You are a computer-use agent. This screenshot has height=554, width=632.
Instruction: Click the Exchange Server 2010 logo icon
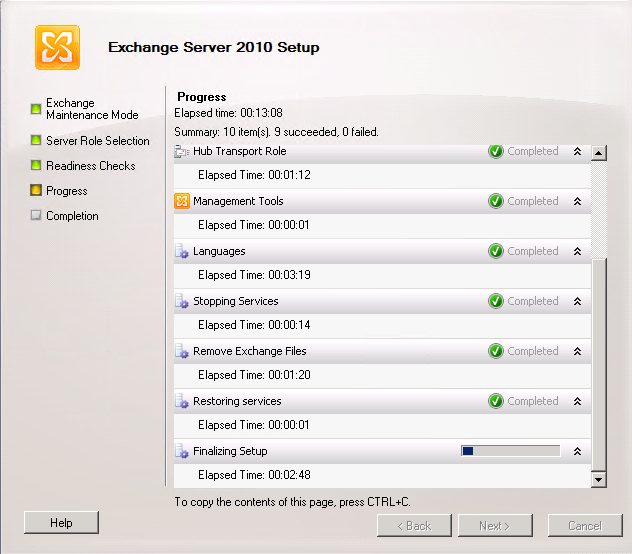57,47
